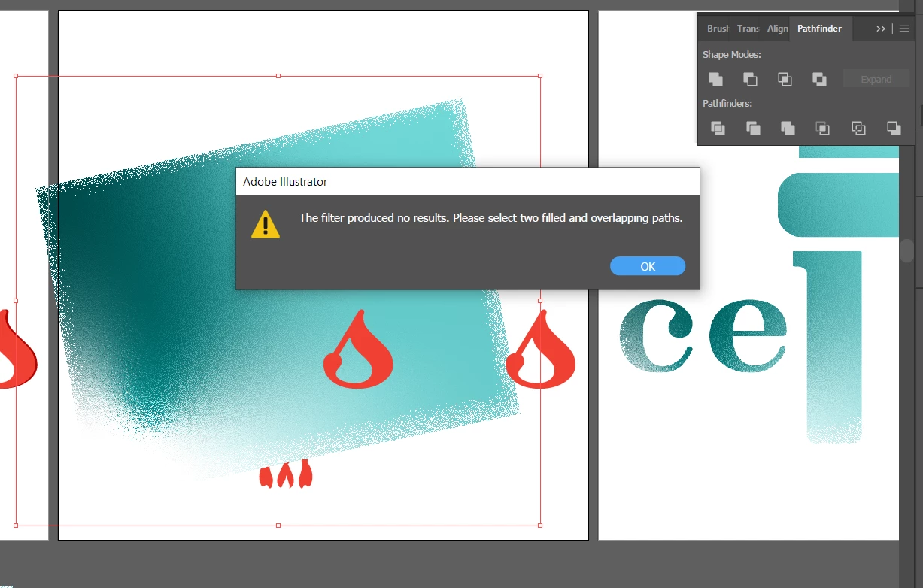This screenshot has width=923, height=588.
Task: Open the Pathfinder panel options menu
Action: (904, 29)
